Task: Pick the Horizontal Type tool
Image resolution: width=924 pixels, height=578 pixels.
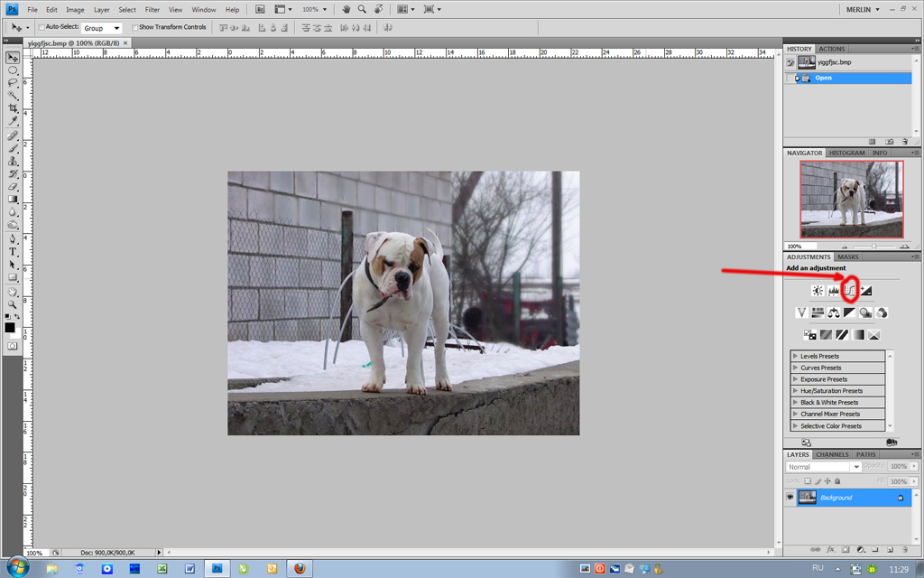Action: point(13,252)
